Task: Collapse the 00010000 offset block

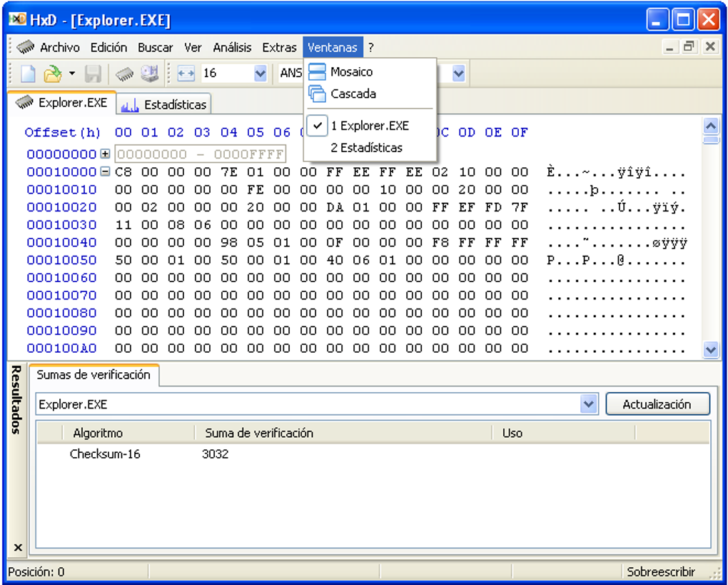Action: pos(105,172)
